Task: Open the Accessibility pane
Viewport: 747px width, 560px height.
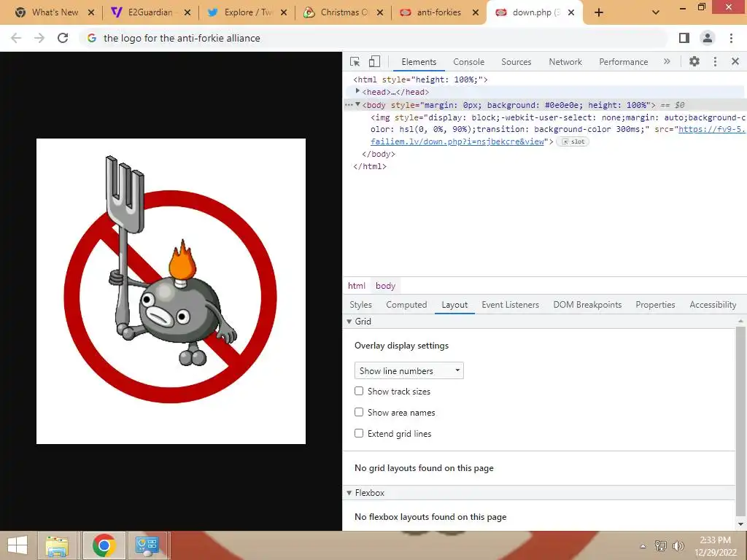Action: click(713, 305)
